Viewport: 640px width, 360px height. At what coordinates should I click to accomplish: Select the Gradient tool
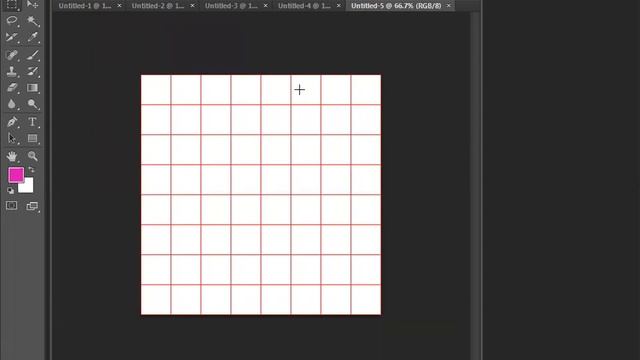(32, 88)
